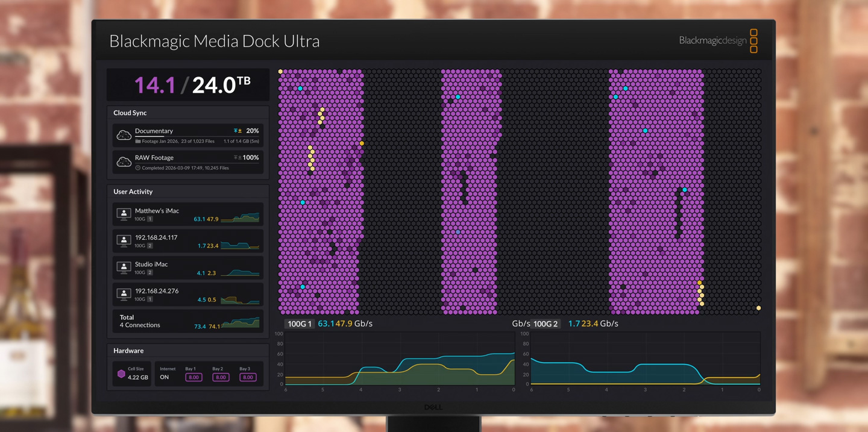
Task: Expand the User Activity section header
Action: tap(133, 192)
